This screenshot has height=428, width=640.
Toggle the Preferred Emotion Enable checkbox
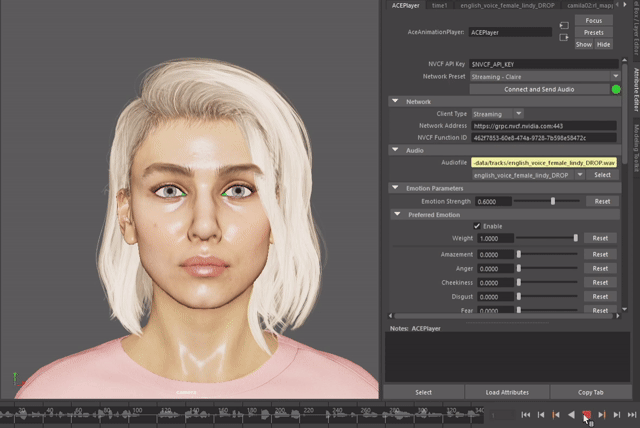pos(477,226)
